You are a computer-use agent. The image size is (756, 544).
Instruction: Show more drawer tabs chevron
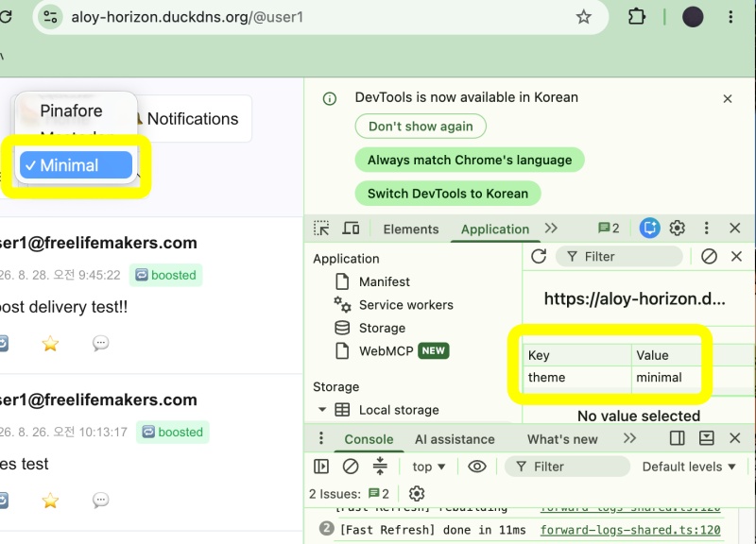629,438
